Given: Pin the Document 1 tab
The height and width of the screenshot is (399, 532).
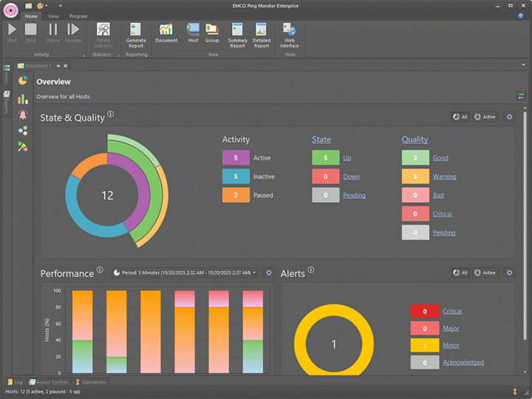Looking at the screenshot, I should point(58,66).
